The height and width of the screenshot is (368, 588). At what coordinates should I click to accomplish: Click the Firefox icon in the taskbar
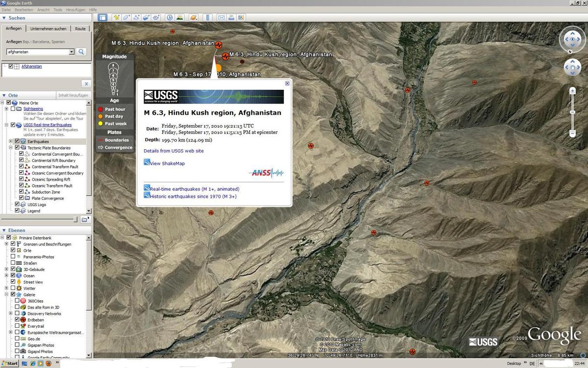pyautogui.click(x=48, y=364)
